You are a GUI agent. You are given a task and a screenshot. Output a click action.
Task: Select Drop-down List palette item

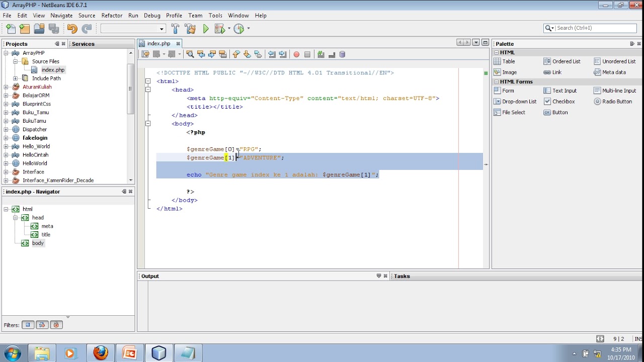click(x=515, y=102)
